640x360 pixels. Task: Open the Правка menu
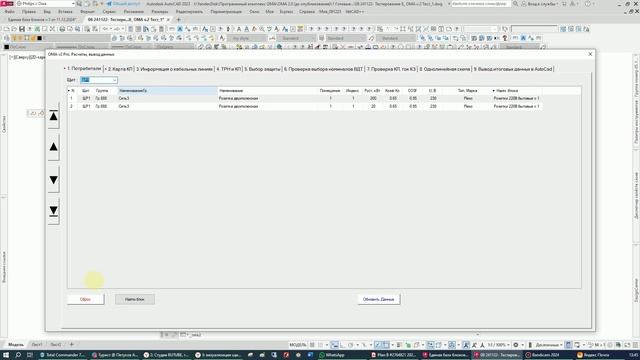tap(29, 12)
